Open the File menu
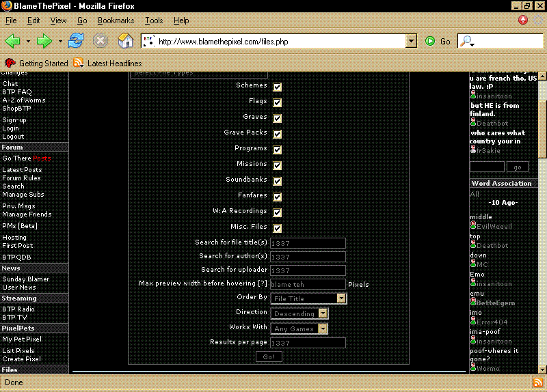The image size is (547, 392). pos(11,20)
